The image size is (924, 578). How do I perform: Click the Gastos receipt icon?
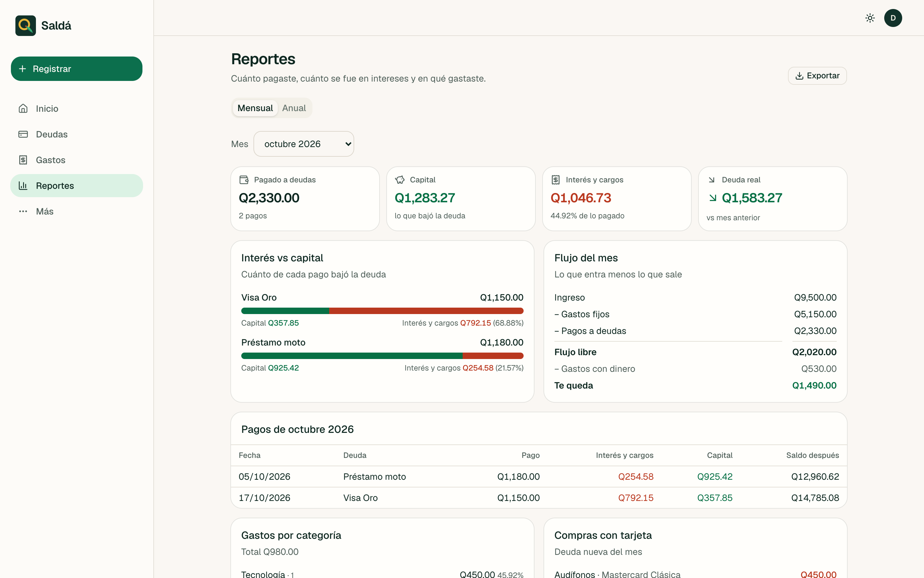point(23,160)
